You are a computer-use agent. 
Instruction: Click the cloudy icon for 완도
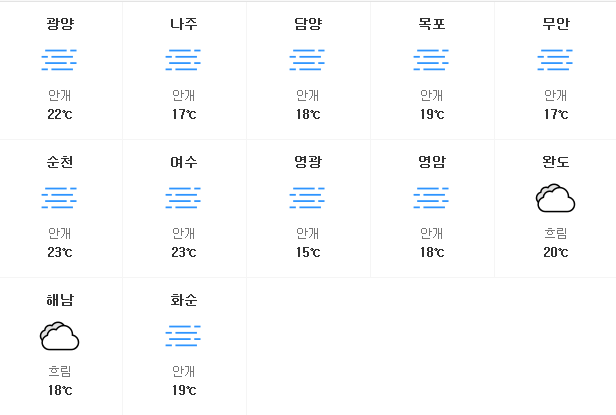pos(555,198)
